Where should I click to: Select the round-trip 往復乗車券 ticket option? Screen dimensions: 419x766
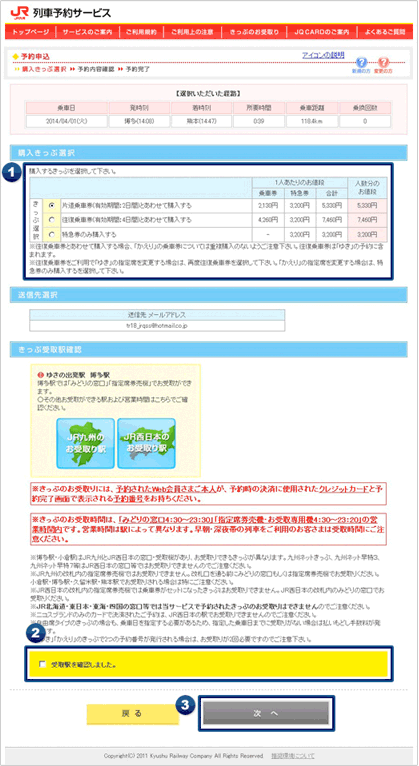point(51,220)
